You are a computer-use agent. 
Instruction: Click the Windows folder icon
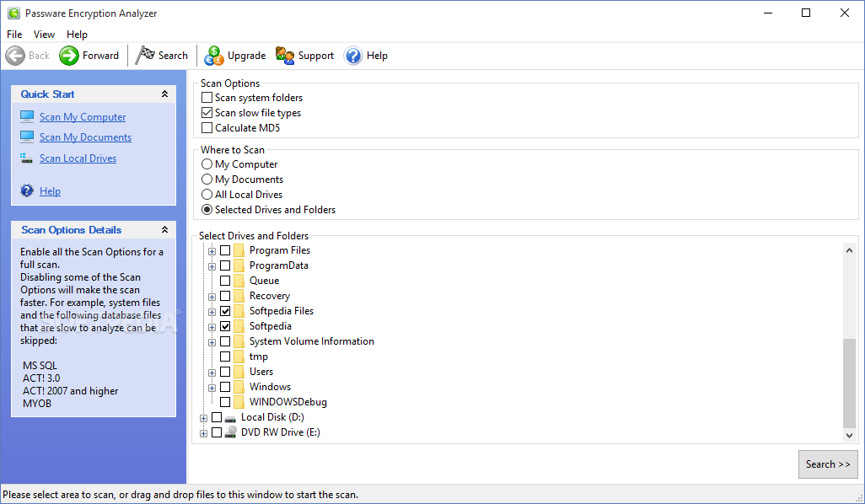[x=239, y=387]
